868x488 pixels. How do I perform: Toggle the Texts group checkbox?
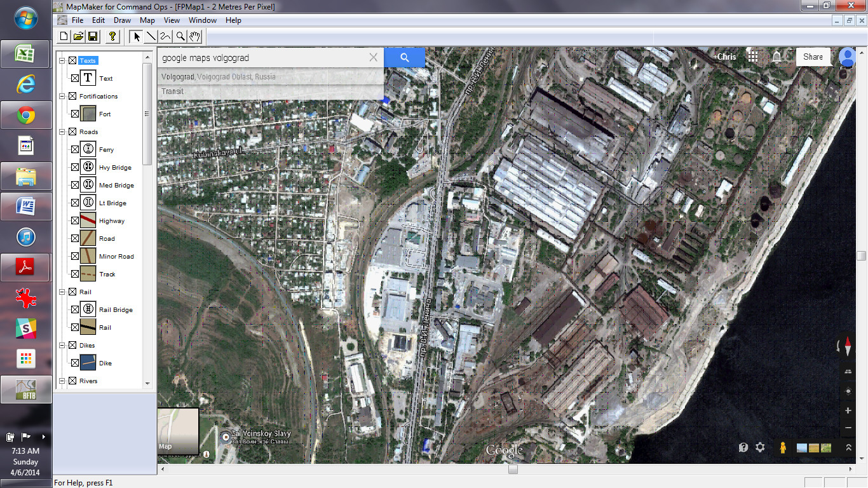[x=72, y=61]
